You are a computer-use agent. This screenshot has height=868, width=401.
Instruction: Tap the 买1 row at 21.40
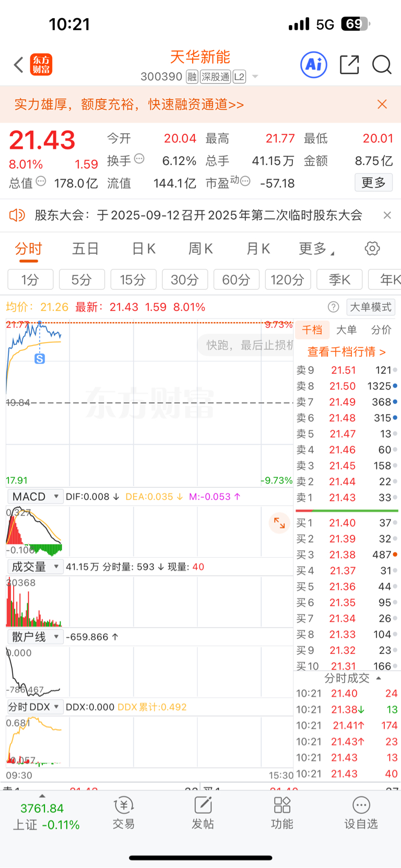347,523
